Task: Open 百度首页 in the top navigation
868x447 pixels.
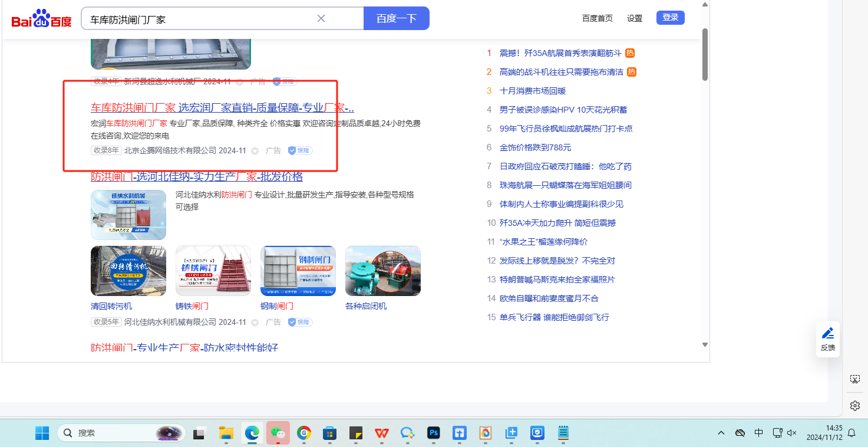Action: click(x=597, y=18)
